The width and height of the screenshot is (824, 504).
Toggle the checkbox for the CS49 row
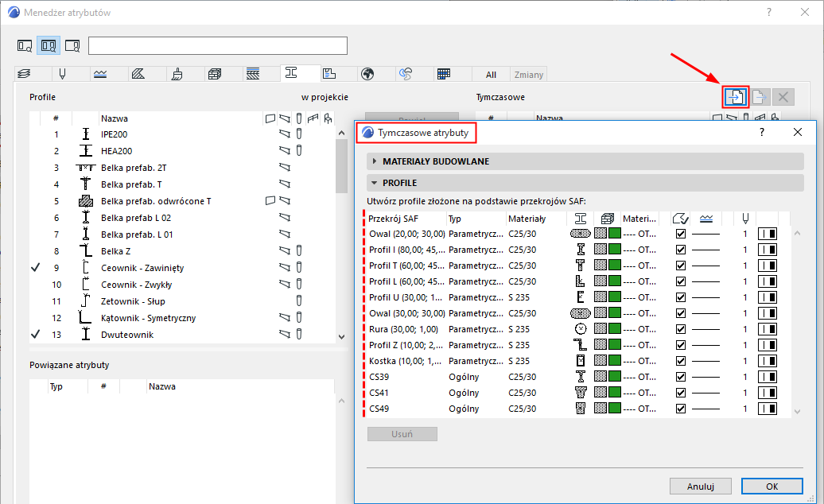click(680, 409)
